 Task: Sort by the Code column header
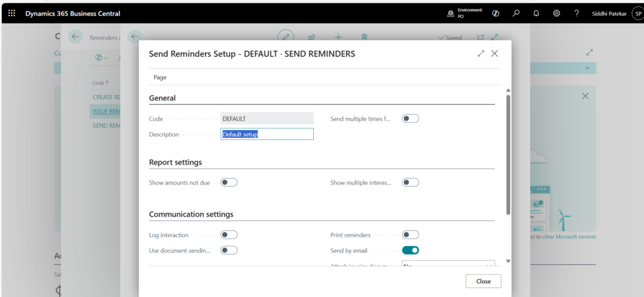[100, 83]
